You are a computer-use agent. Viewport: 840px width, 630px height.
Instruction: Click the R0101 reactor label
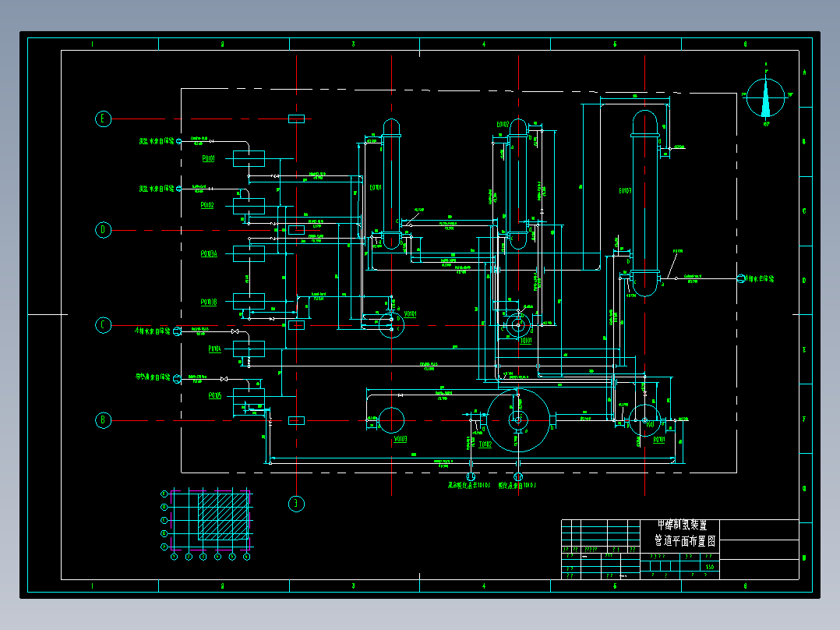[659, 440]
